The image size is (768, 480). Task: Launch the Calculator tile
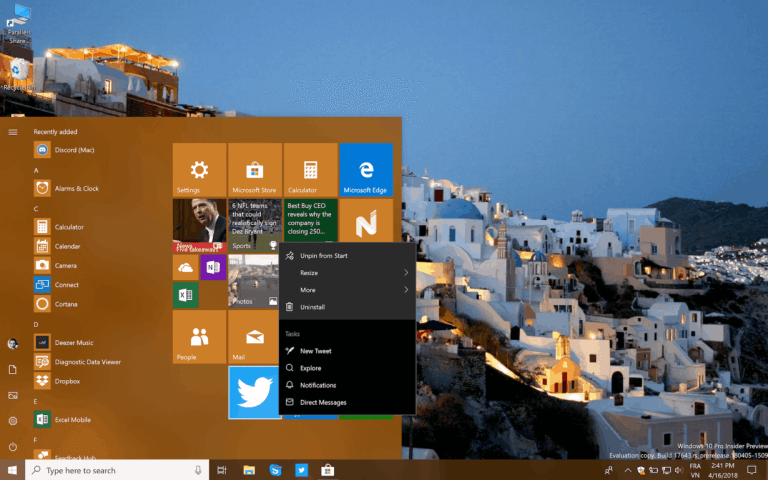point(311,169)
